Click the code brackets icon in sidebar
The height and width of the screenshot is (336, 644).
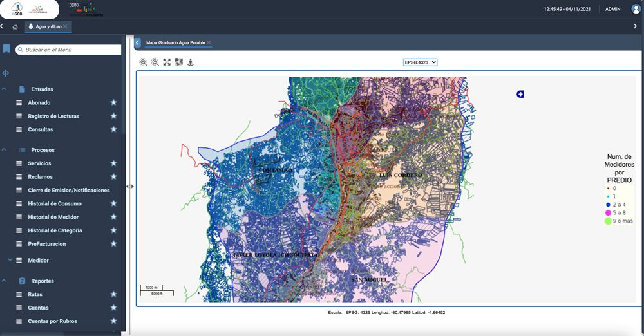coord(6,73)
